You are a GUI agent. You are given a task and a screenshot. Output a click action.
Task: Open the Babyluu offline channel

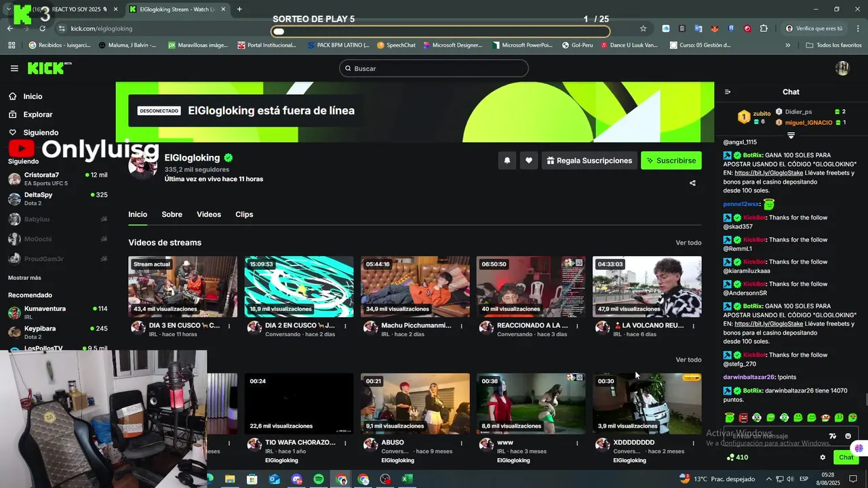[x=58, y=219]
